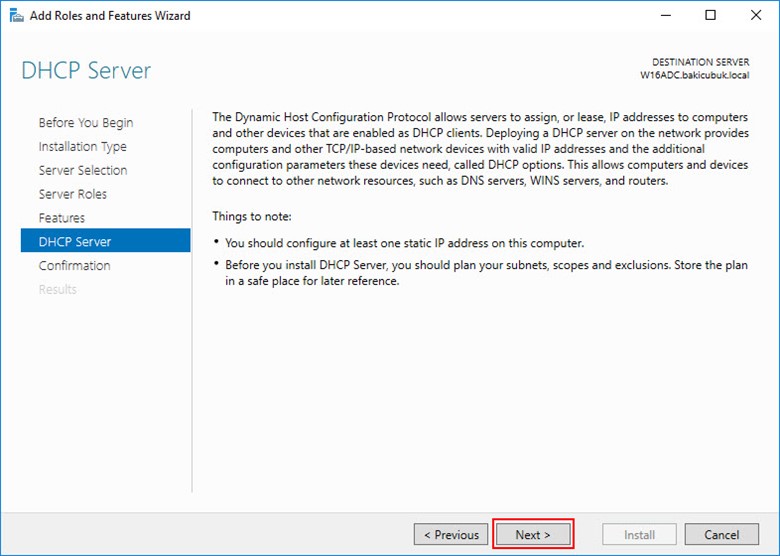Screen dimensions: 780x556
Task: Click the disabled Install button
Action: click(639, 535)
